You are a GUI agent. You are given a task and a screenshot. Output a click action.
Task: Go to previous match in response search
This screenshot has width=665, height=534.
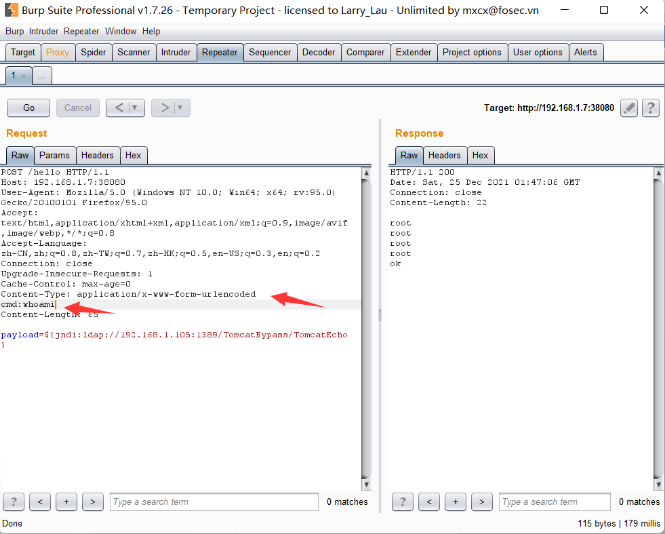click(x=429, y=502)
